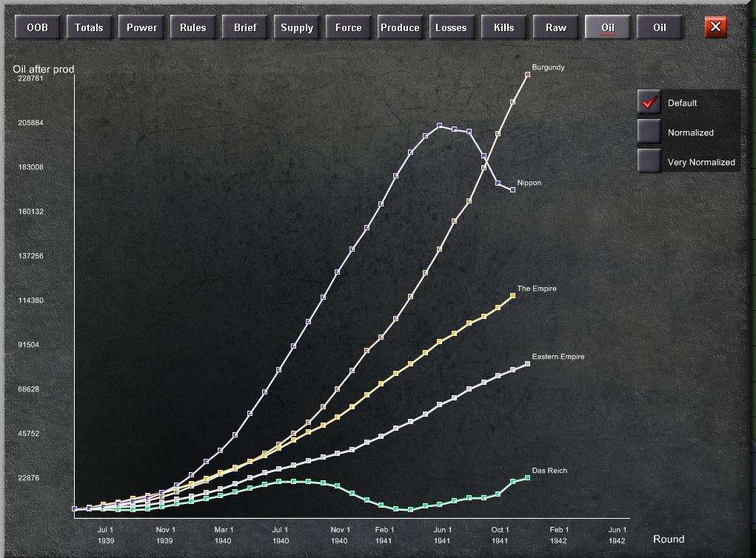Click the Normalized option label

tap(690, 132)
